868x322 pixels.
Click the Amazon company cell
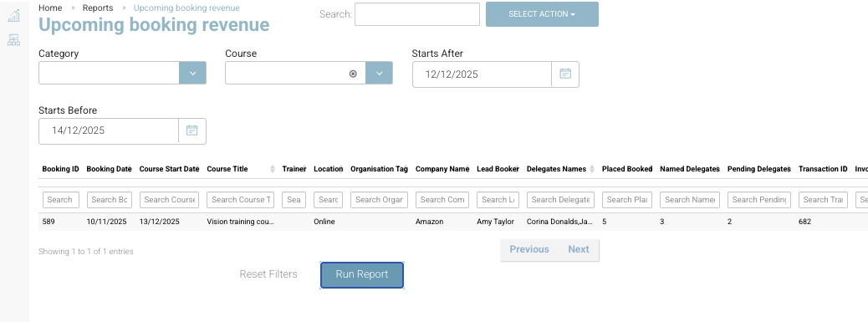[x=430, y=222]
